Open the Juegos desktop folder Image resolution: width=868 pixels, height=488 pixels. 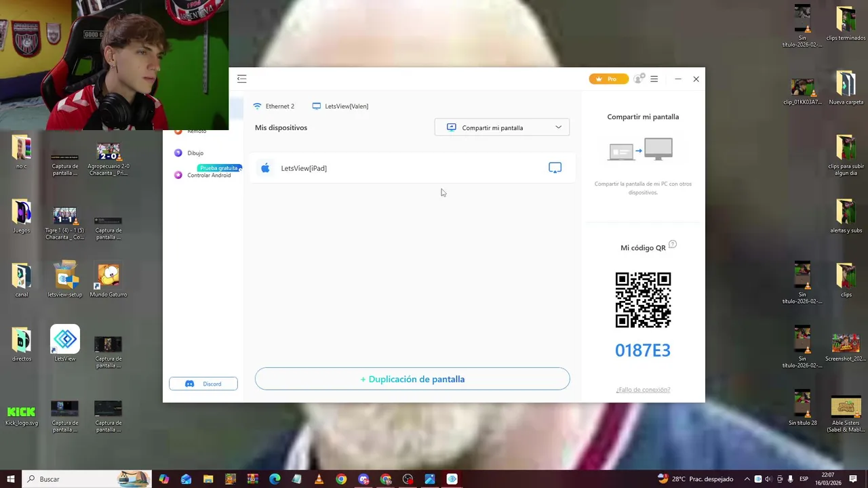coord(22,216)
